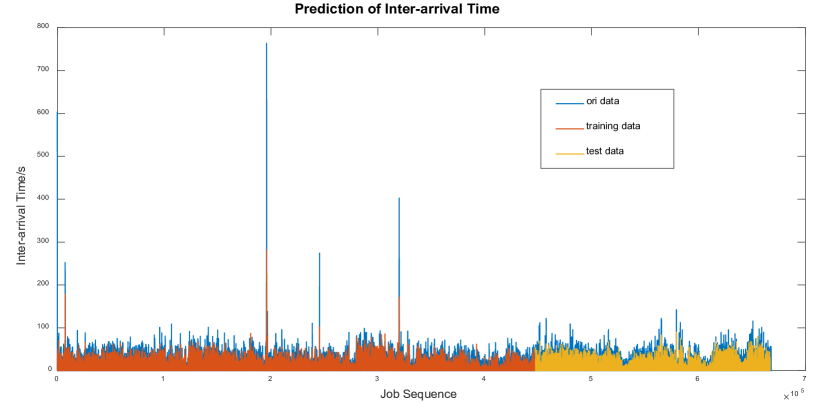The image size is (831, 403).
Task: Click x-axis tick label 4
Action: 484,379
